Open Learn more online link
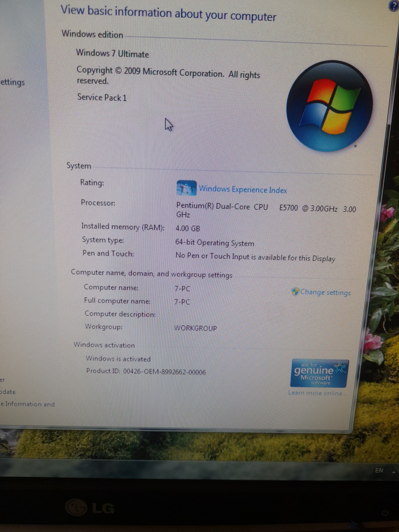Screen dimensions: 399x532 coord(317,393)
